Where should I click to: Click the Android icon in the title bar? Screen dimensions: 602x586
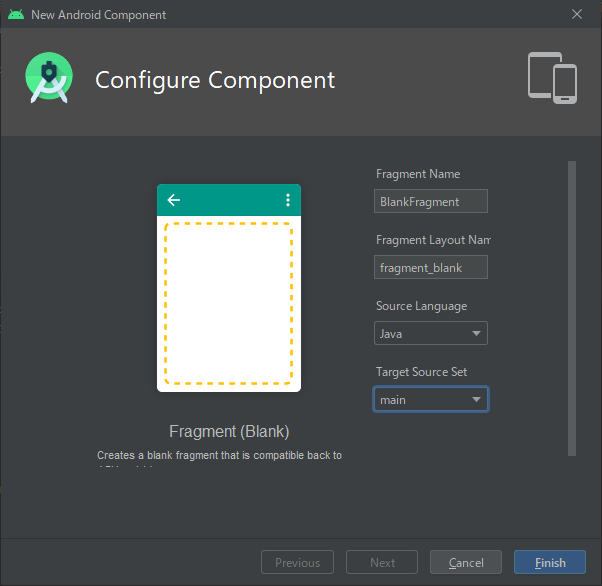point(16,15)
